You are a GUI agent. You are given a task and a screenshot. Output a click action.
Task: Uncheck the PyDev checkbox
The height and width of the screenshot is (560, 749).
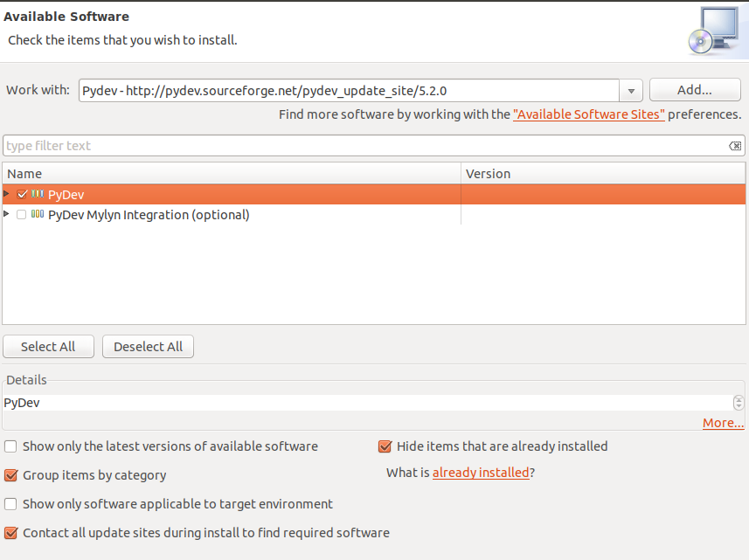point(22,195)
